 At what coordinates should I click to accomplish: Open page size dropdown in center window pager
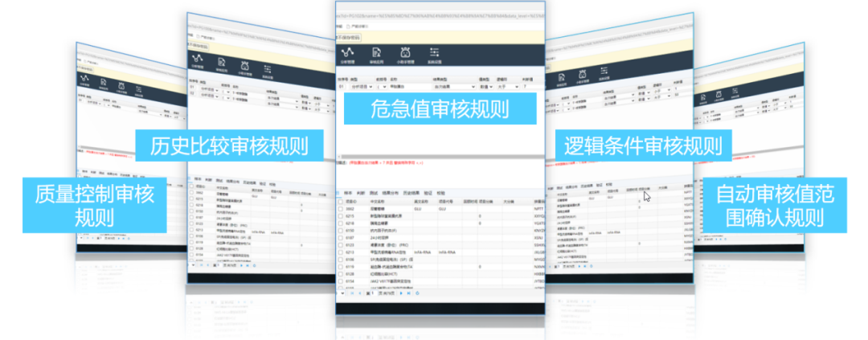(x=341, y=293)
